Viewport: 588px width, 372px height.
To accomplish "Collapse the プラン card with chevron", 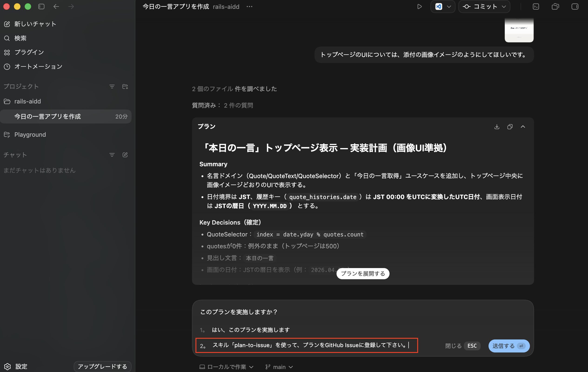I will click(x=523, y=126).
